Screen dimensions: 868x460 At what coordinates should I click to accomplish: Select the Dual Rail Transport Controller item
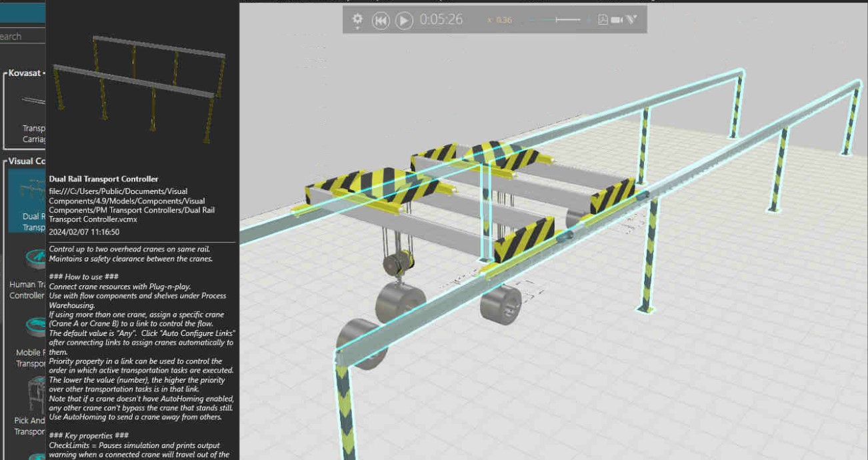click(27, 200)
